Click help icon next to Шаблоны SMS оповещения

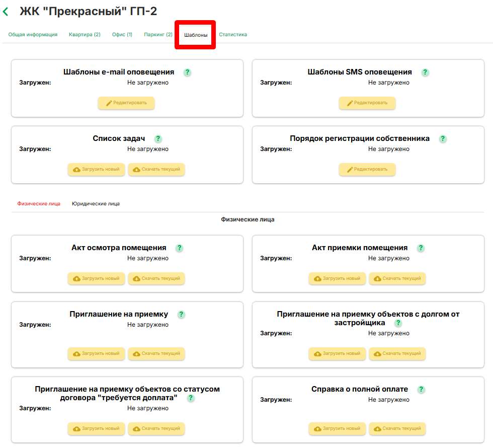tap(425, 72)
